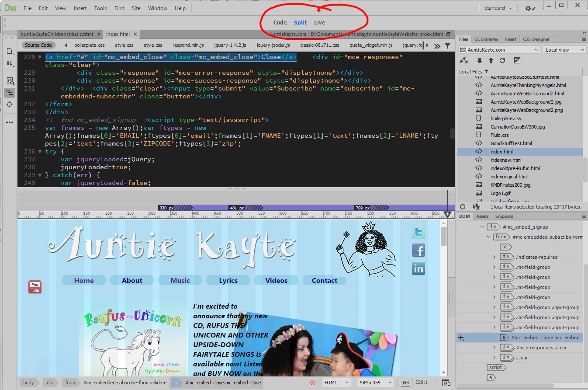Select Source Code button
Screen dimensions: 588x390
point(38,45)
